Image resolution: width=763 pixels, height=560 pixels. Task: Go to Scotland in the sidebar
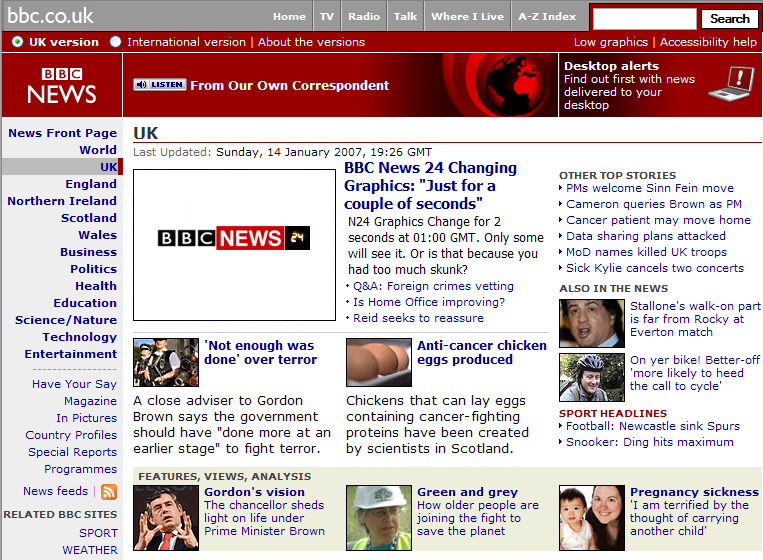click(89, 217)
